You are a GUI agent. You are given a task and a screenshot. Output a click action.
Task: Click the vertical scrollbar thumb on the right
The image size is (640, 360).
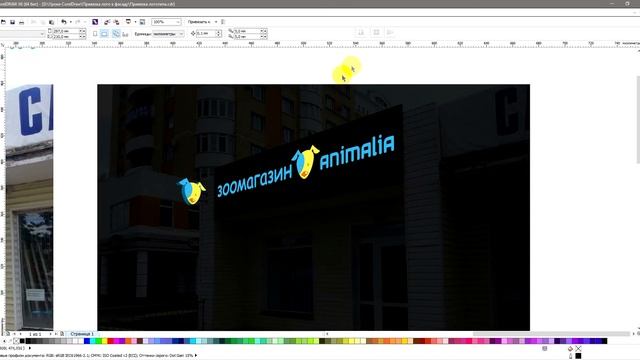click(x=638, y=119)
